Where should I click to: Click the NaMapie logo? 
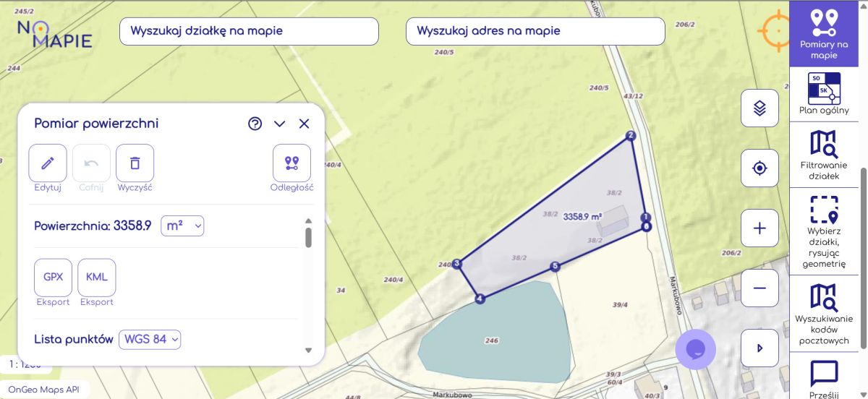click(x=55, y=33)
